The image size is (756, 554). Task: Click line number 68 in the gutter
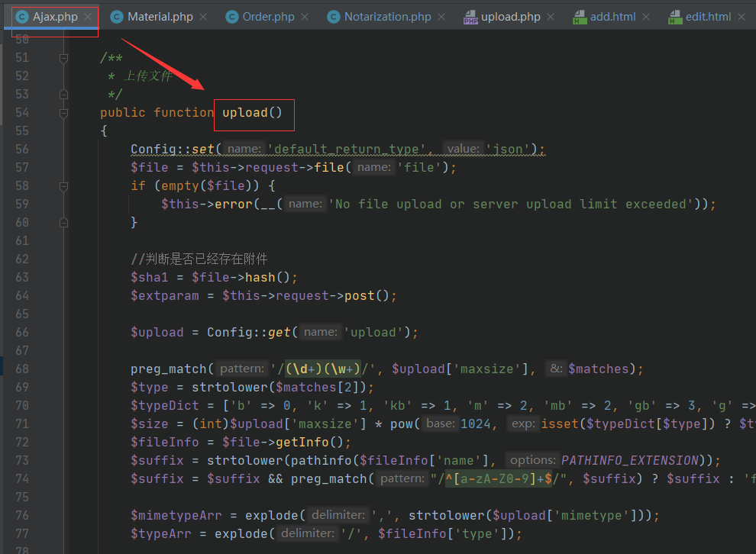click(22, 369)
